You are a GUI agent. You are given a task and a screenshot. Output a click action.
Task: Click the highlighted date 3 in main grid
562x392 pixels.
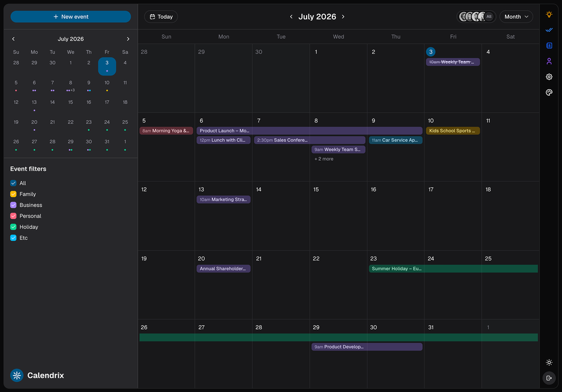(431, 52)
